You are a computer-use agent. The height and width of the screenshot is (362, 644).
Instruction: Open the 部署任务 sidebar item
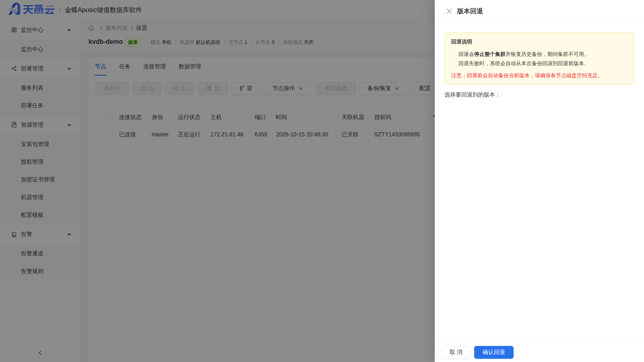tap(40, 105)
